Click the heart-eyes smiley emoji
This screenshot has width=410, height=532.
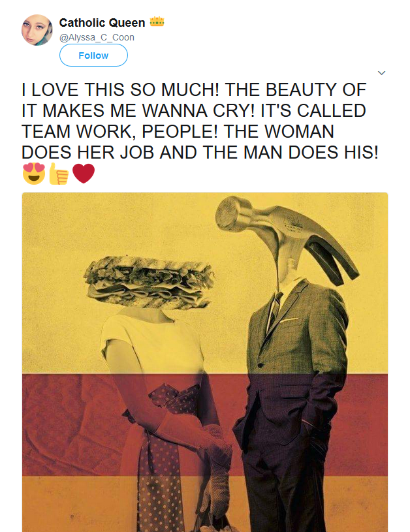click(33, 174)
